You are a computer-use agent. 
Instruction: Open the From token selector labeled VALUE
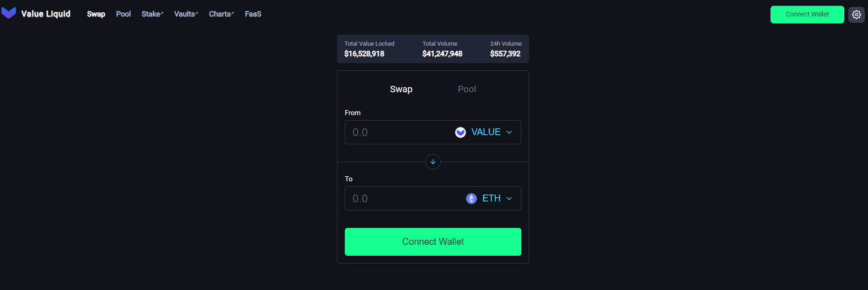(486, 132)
